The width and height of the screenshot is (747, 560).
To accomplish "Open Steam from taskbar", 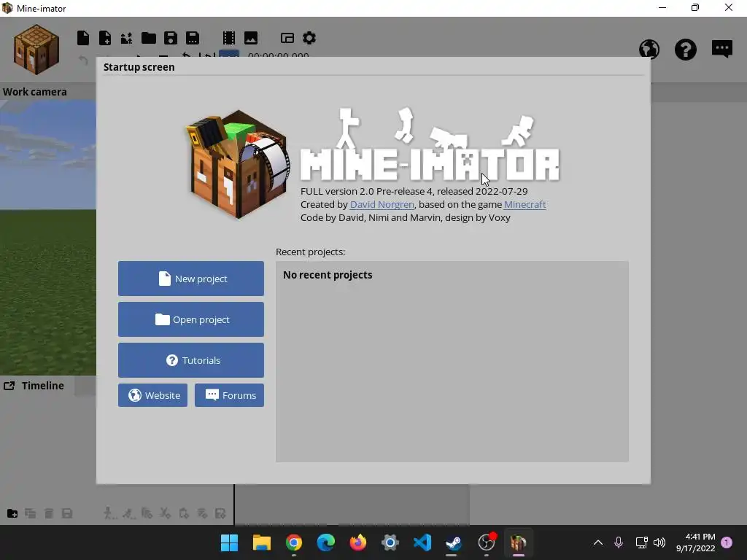I will tap(454, 542).
